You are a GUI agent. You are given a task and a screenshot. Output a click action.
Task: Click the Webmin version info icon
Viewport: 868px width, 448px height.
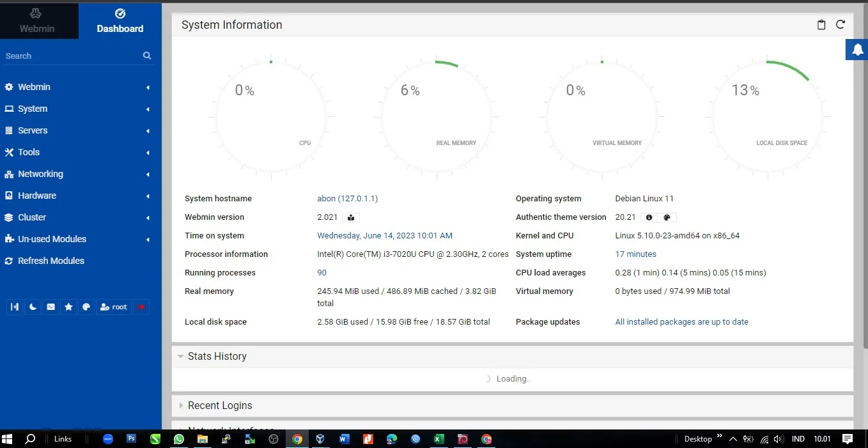click(351, 217)
